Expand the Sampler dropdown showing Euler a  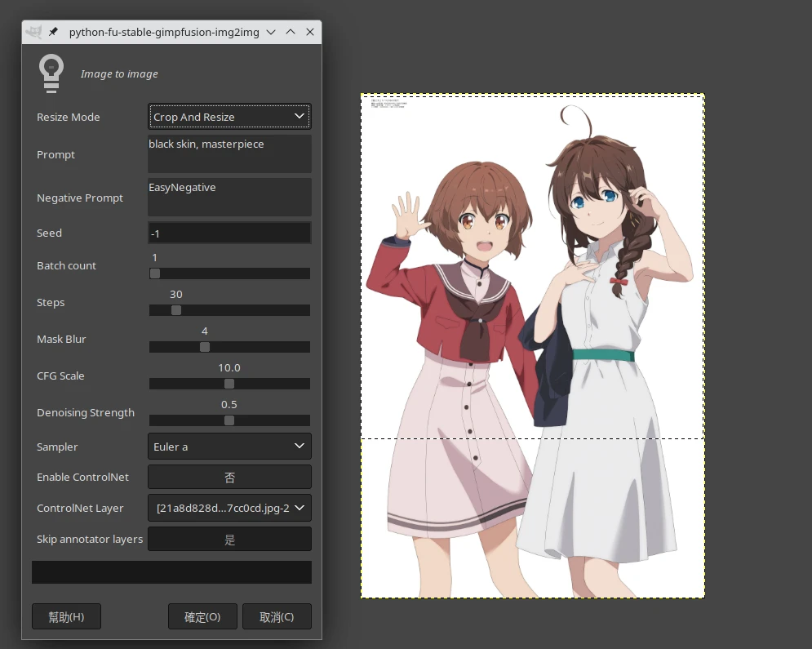click(229, 447)
